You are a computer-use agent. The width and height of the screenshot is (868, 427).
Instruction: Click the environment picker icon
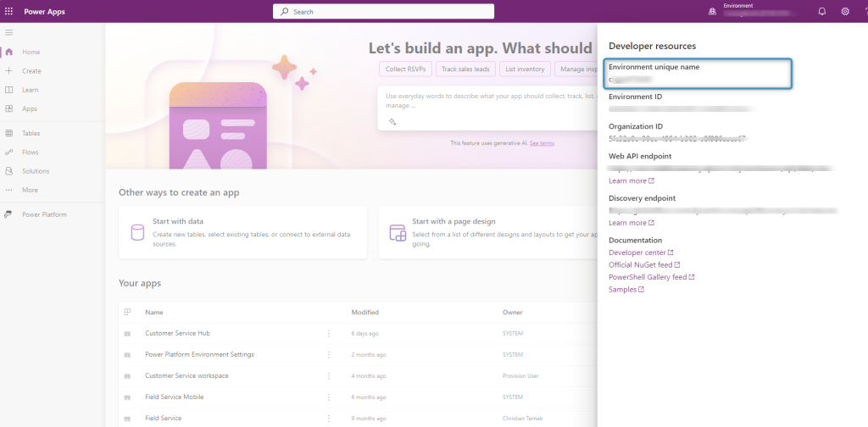point(712,12)
